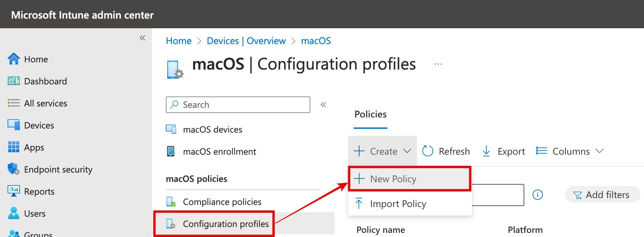Sort by Platform column header
Screen dimensions: 644x237
click(x=525, y=230)
